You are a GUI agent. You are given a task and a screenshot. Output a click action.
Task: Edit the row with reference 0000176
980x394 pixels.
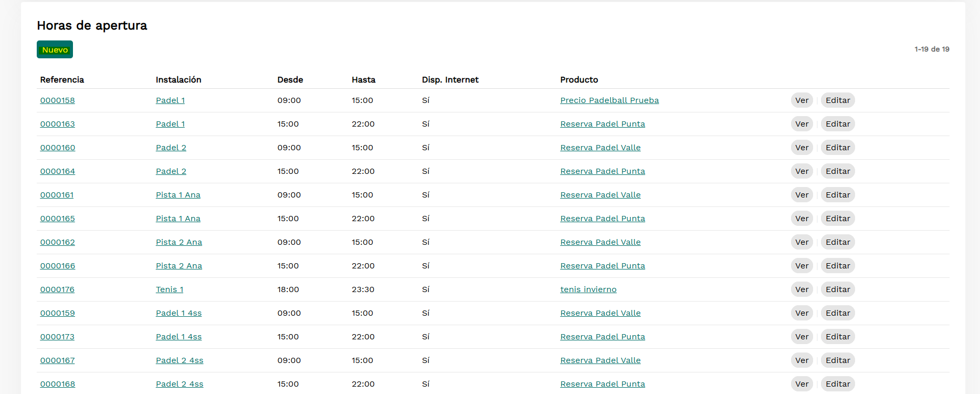(837, 289)
